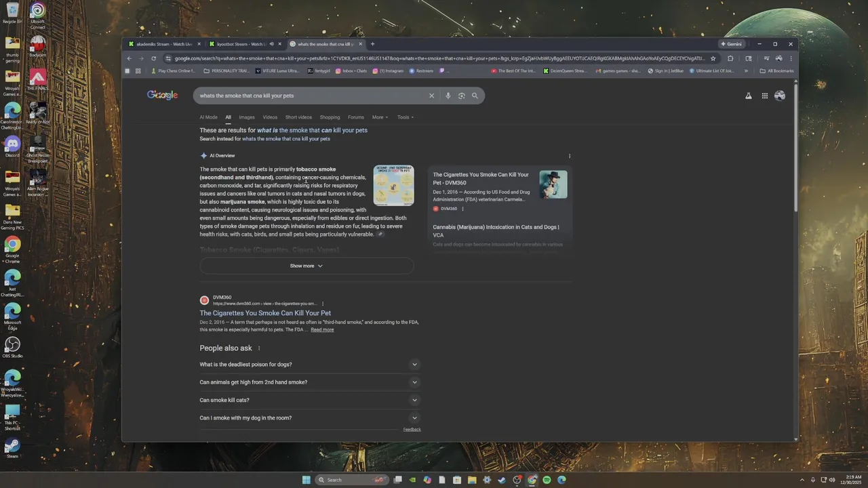Show hidden bookmarks overflow chevron

tap(746, 70)
